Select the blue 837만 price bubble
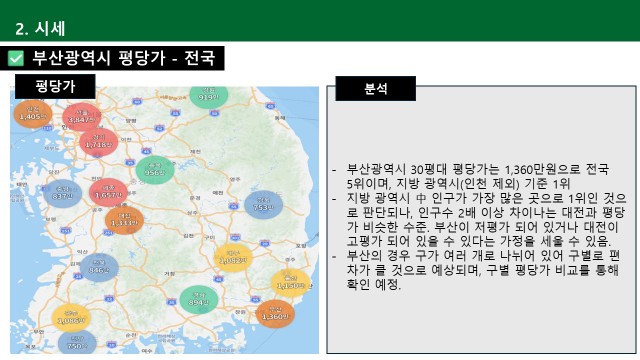The height and width of the screenshot is (360, 640). coord(62,193)
